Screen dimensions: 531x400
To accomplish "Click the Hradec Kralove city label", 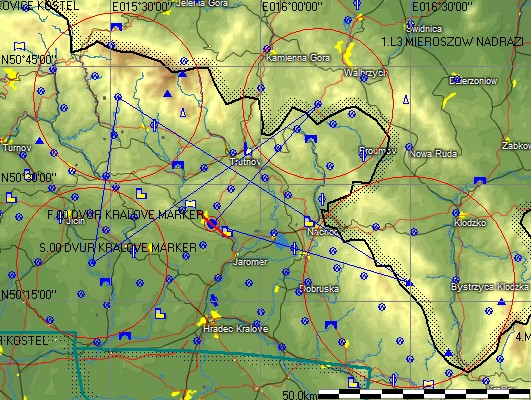I will (x=236, y=329).
